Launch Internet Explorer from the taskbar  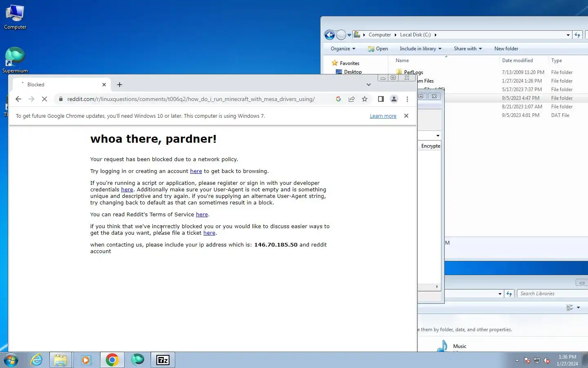coord(37,360)
